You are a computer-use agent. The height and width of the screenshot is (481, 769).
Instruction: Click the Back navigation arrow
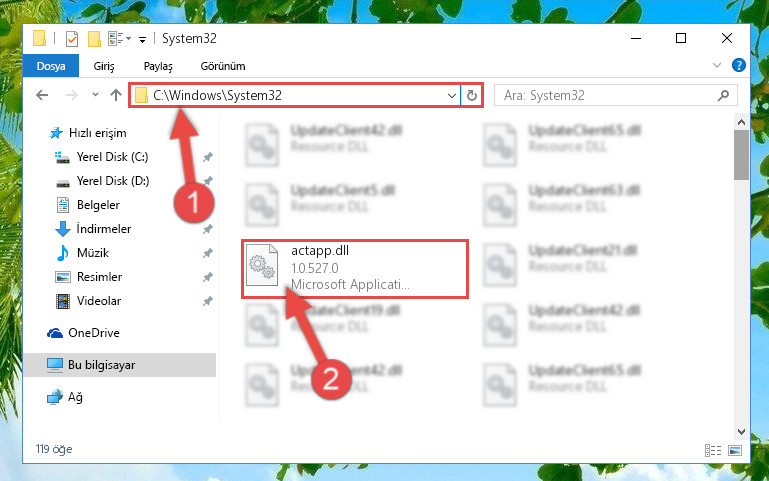click(x=42, y=95)
